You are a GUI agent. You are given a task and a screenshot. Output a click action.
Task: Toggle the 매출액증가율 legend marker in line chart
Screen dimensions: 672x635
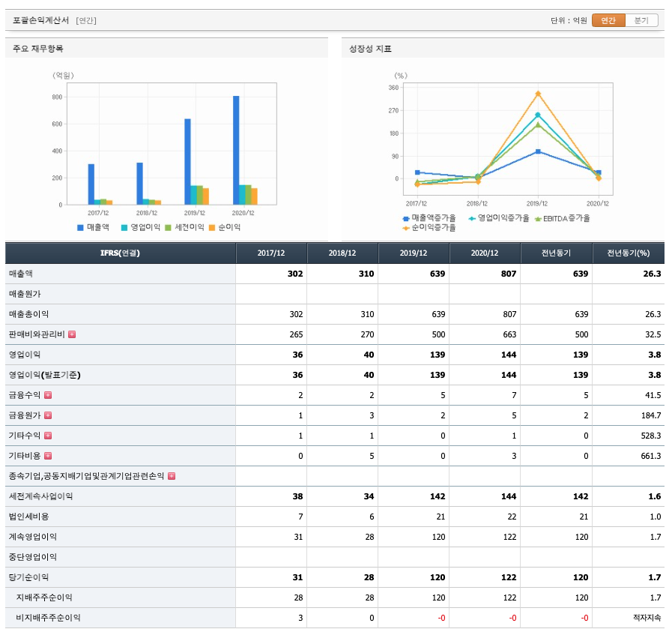coord(406,219)
